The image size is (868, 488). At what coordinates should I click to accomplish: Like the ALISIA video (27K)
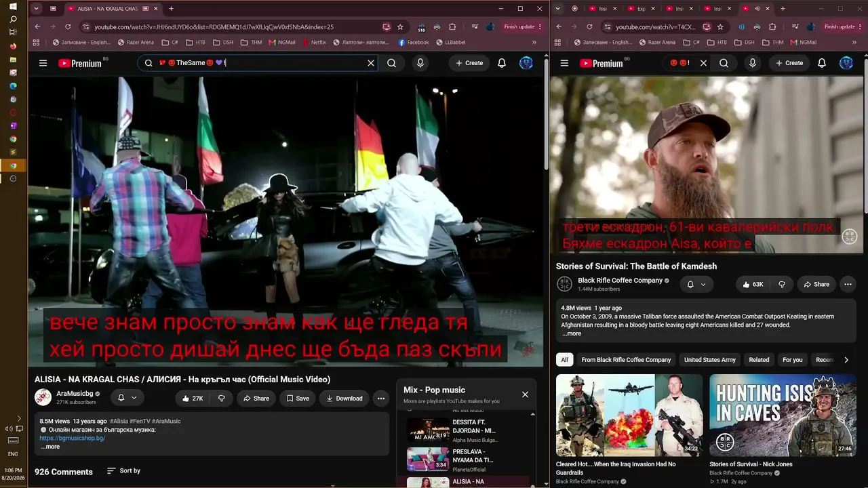coord(193,399)
